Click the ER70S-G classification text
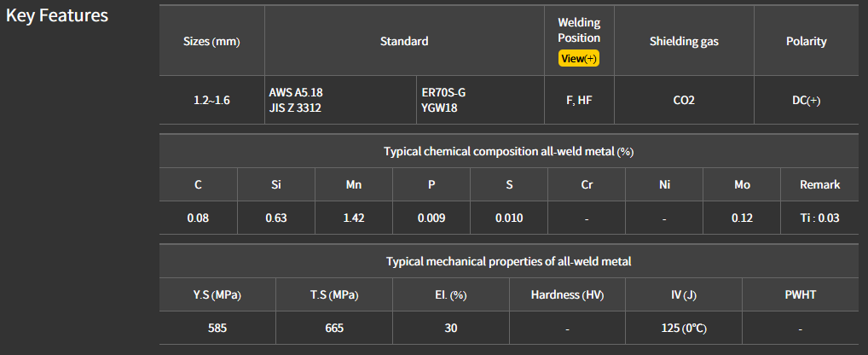Viewport: 868px width, 355px height. (443, 92)
